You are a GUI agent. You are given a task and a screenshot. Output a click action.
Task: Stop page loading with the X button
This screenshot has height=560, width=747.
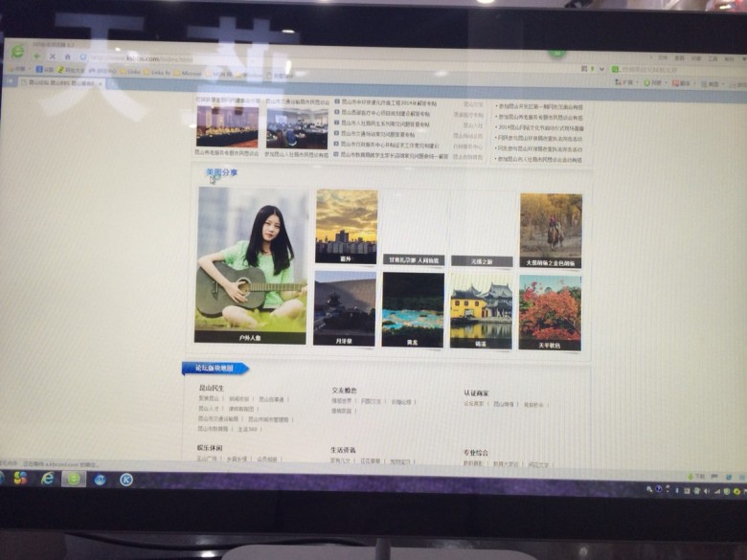(53, 56)
